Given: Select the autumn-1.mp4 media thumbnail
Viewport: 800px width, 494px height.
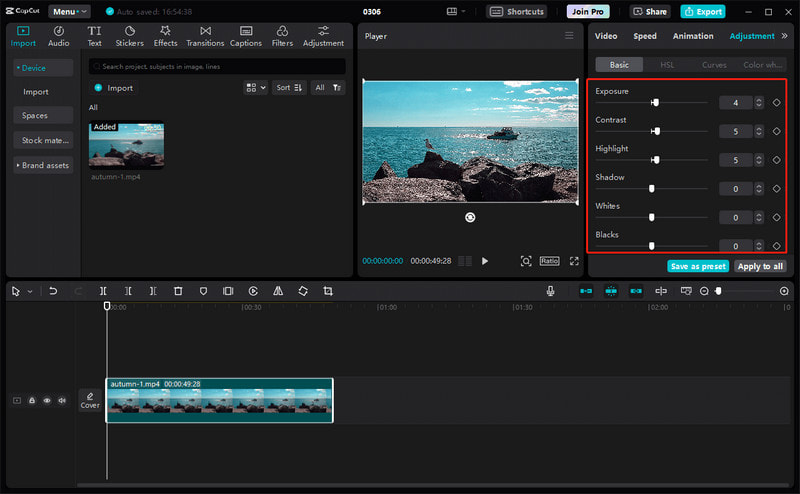Looking at the screenshot, I should 127,145.
